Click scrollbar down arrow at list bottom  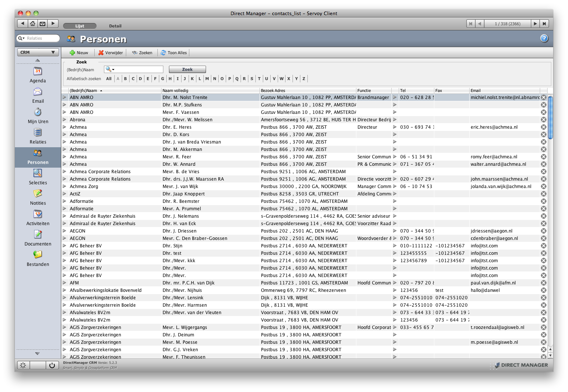[551, 355]
